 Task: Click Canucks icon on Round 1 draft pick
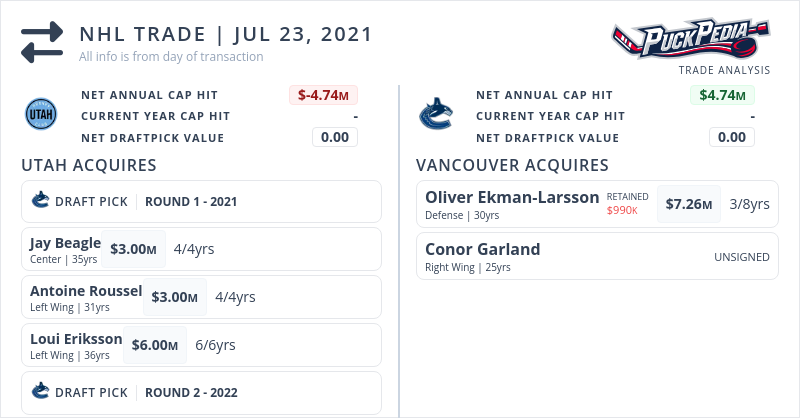[x=41, y=201]
